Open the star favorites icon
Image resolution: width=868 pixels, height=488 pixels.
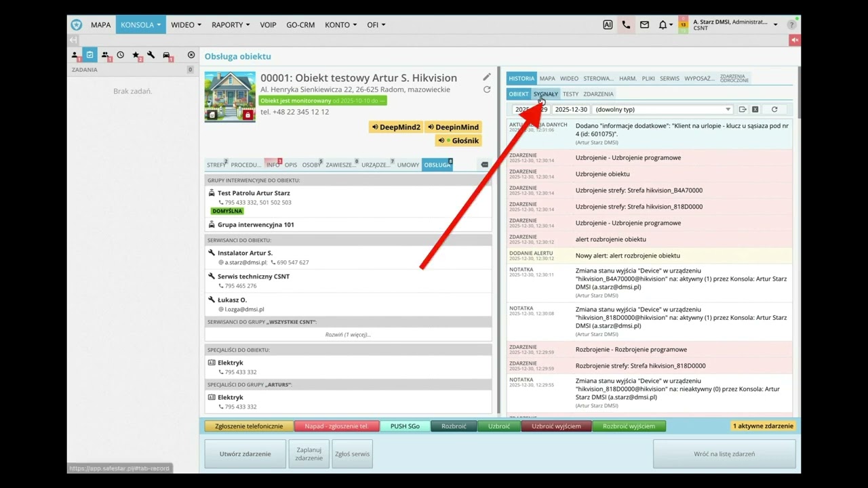[136, 55]
